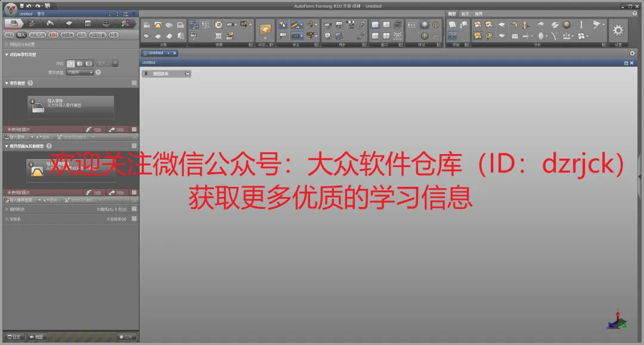This screenshot has height=345, width=644.
Task: Open the Simulation monitor stage icon
Action: [106, 23]
